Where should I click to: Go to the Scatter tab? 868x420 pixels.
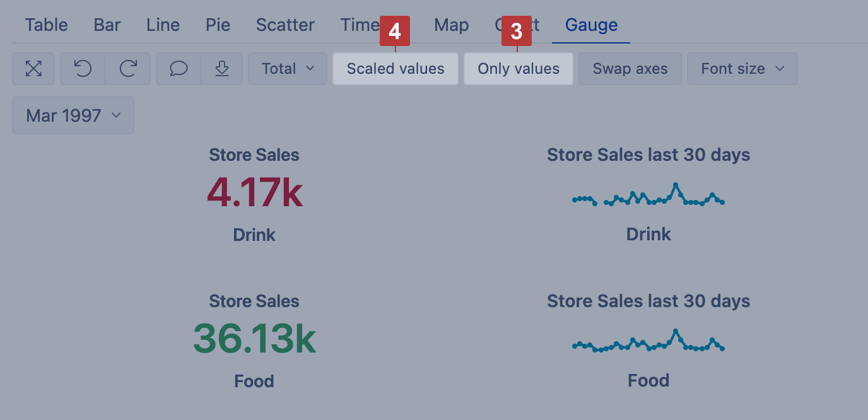[x=285, y=25]
